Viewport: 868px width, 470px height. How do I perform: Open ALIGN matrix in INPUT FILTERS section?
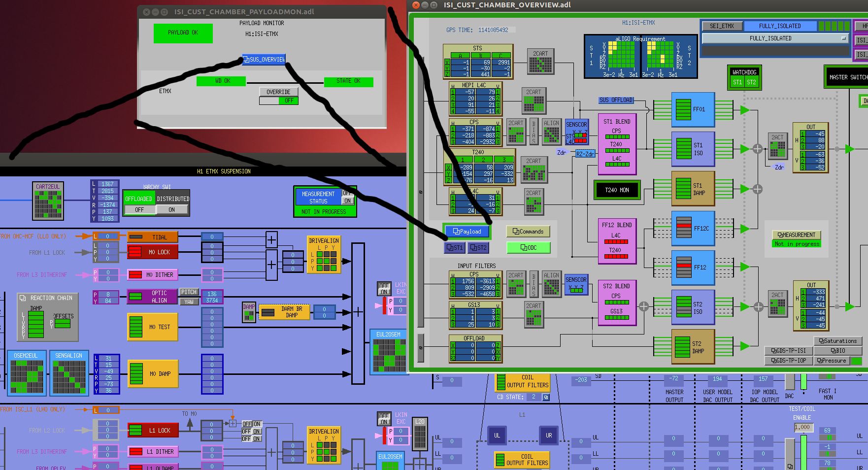(x=551, y=284)
